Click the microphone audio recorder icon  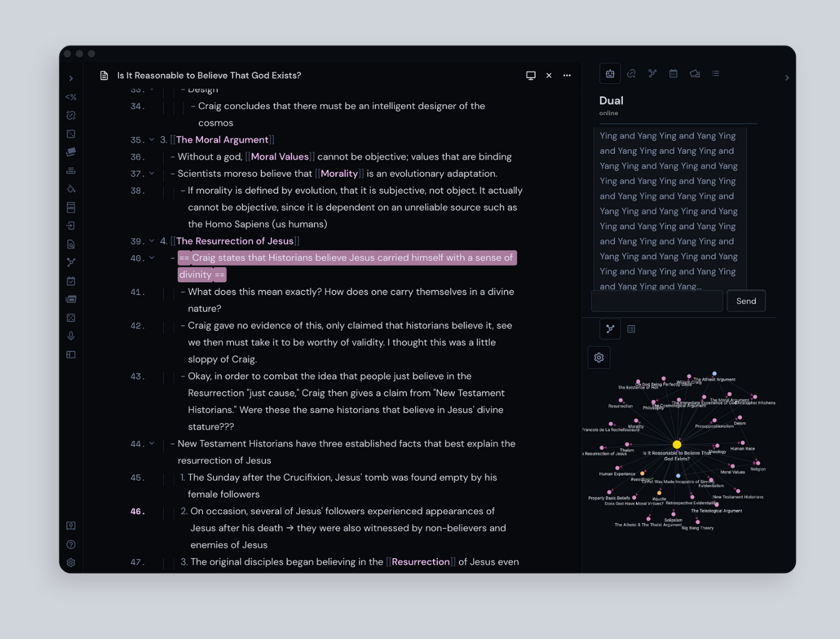point(71,336)
